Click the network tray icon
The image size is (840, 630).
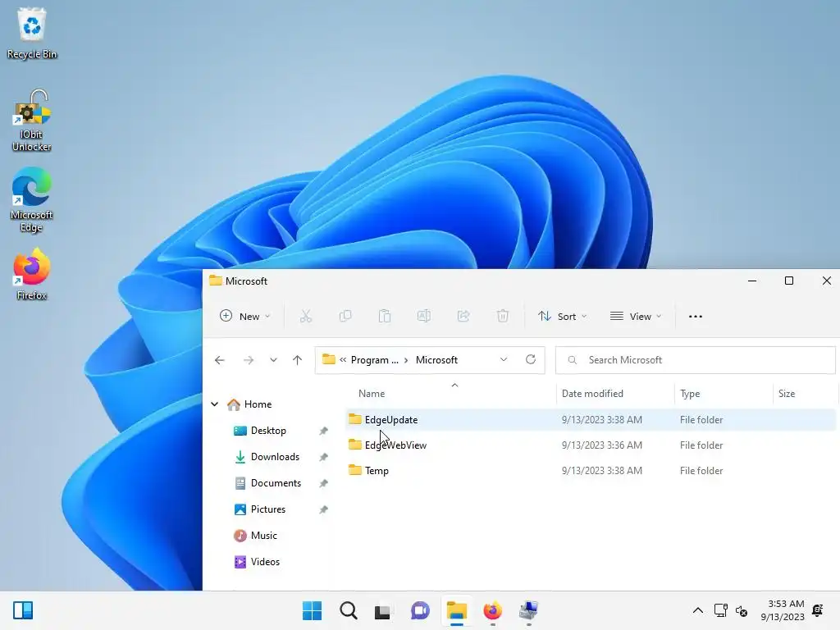click(x=720, y=610)
